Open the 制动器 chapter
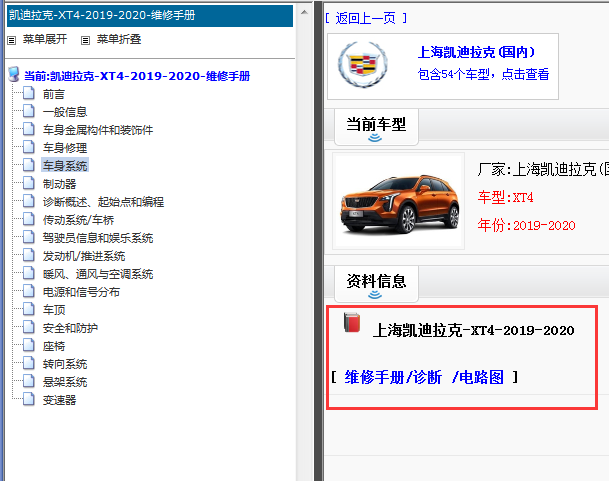 click(x=59, y=184)
